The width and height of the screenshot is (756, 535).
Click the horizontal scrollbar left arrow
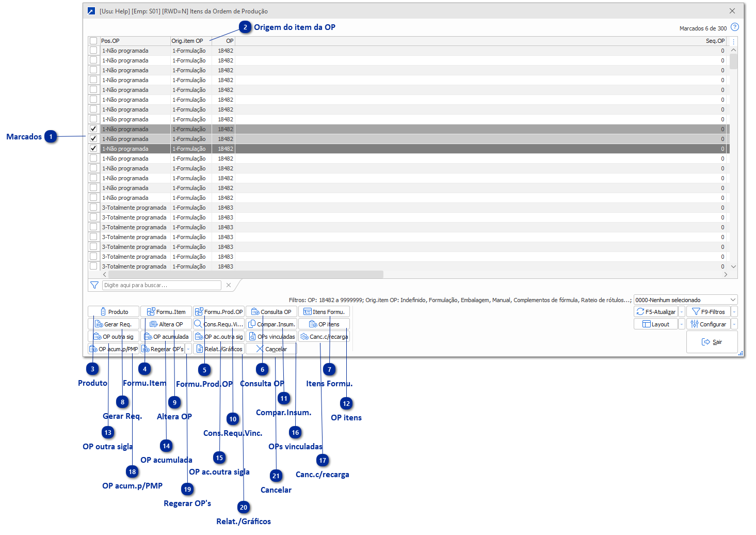click(x=105, y=274)
